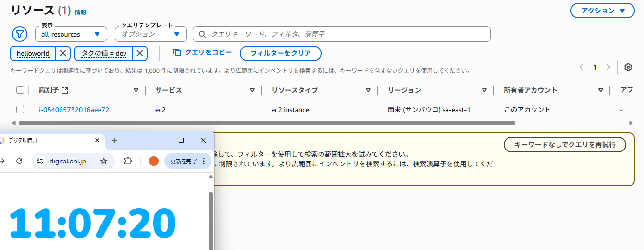The image size is (644, 250).
Task: Open browser three-dot menu beside 更新を完了
Action: pos(204,161)
